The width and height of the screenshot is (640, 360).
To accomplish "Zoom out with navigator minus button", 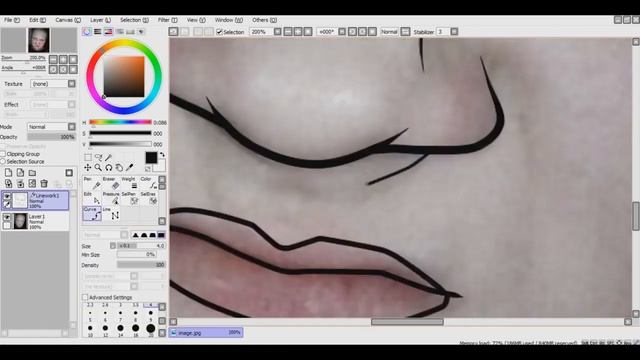I will point(53,59).
